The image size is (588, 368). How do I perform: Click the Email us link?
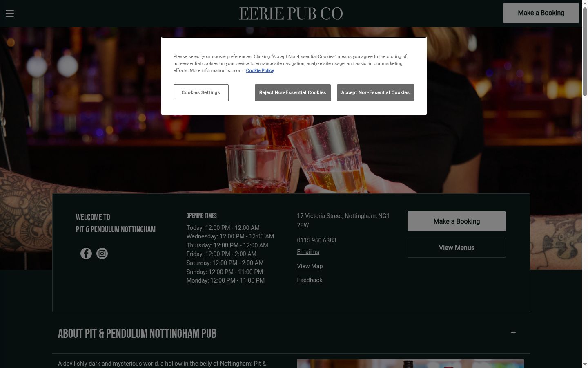pos(308,252)
